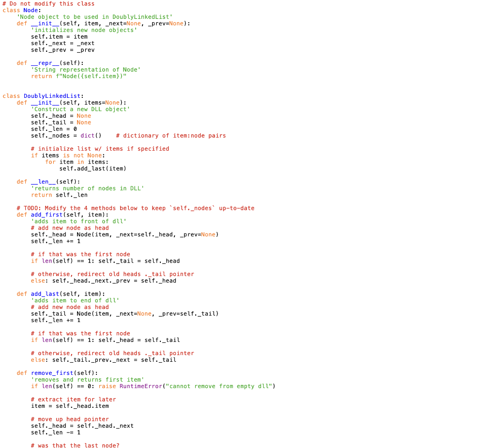Click the 'adds item to front of dll' docstring
Screen dimensions: 496x448
coord(77,221)
